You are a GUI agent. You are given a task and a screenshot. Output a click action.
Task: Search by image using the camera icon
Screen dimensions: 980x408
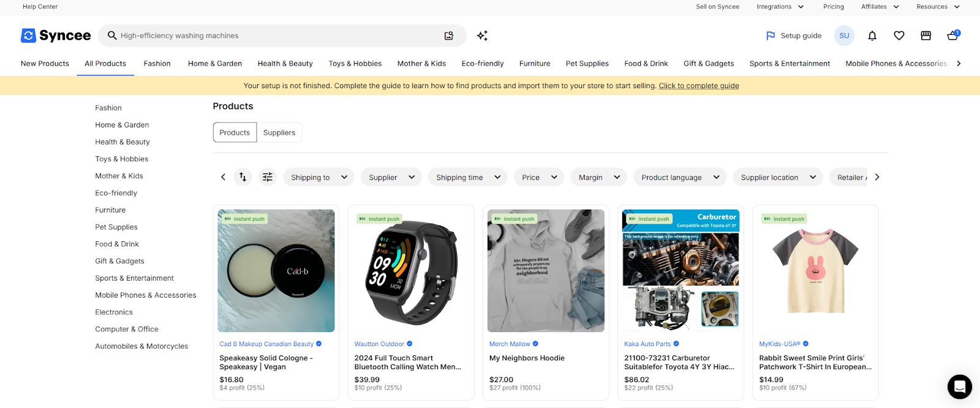point(449,36)
